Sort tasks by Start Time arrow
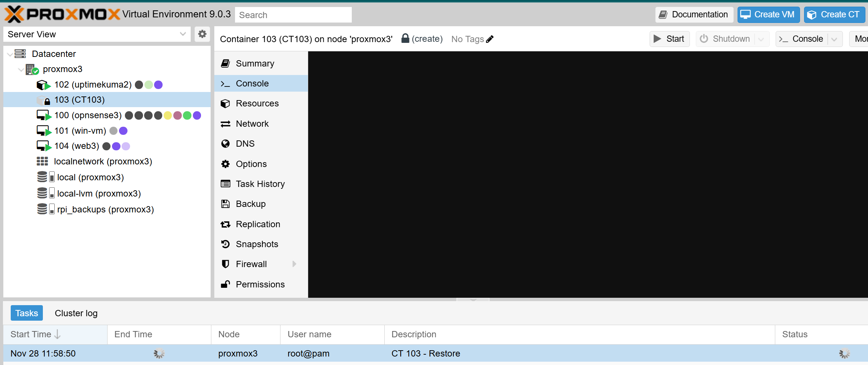This screenshot has height=365, width=868. pyautogui.click(x=58, y=334)
